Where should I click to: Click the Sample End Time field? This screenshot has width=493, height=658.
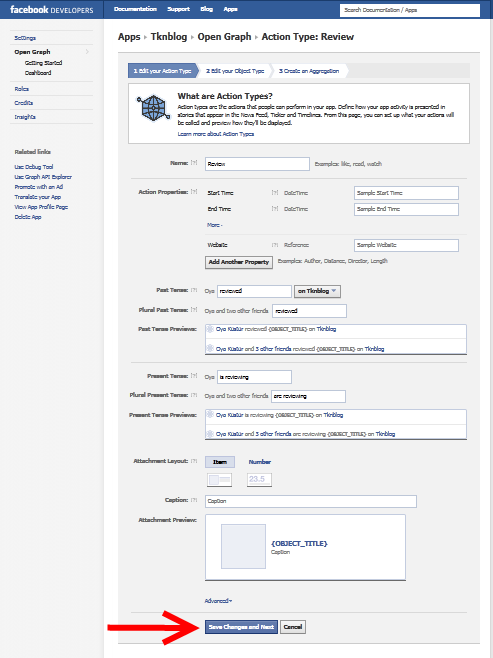(x=406, y=209)
